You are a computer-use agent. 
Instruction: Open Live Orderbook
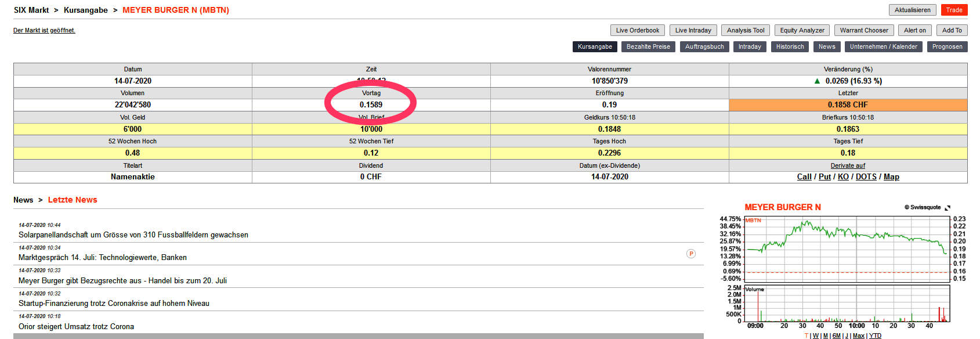638,30
